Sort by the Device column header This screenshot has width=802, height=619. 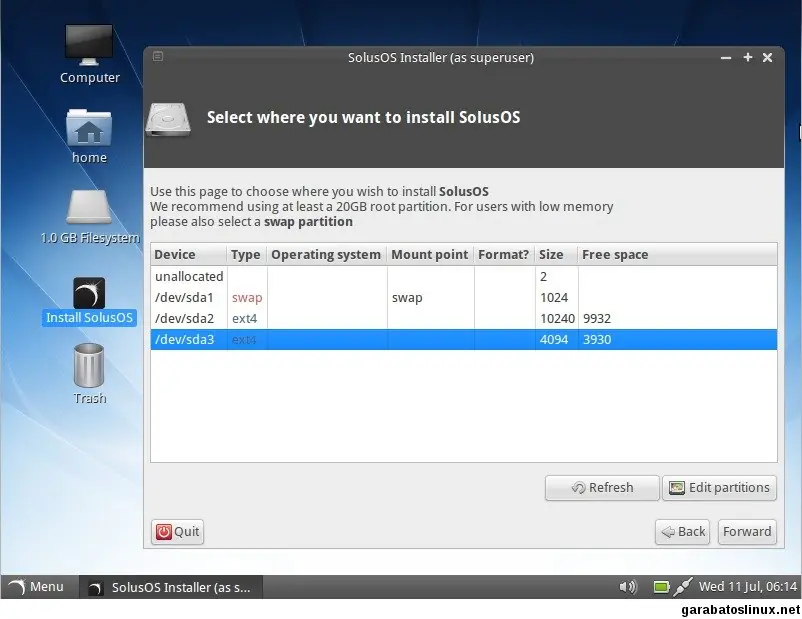(x=189, y=254)
